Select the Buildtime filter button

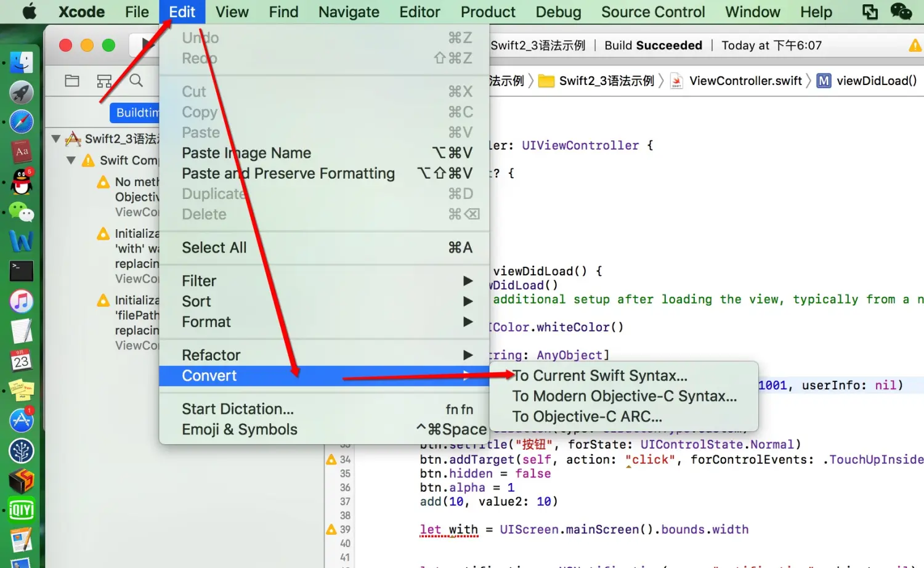click(x=135, y=113)
